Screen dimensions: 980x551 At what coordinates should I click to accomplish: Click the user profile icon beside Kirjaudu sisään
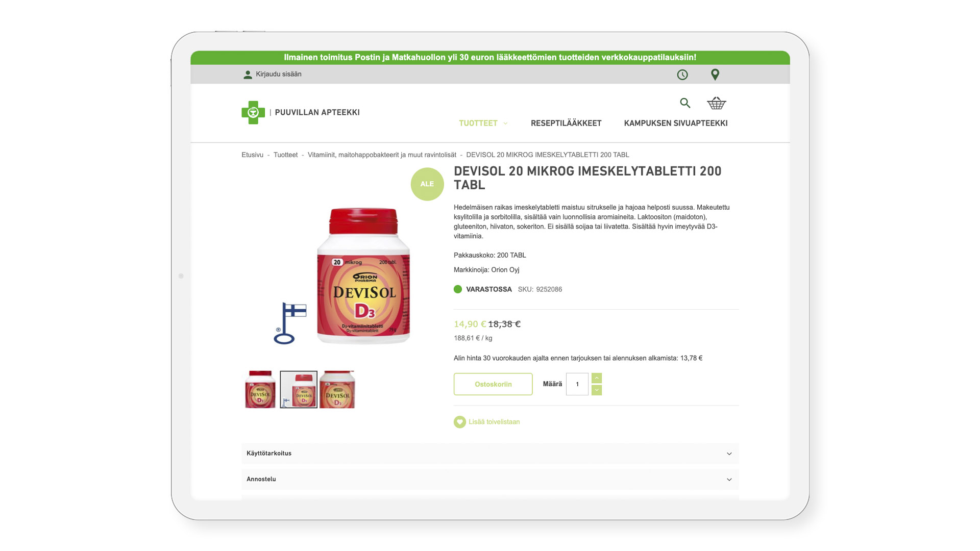pos(248,74)
